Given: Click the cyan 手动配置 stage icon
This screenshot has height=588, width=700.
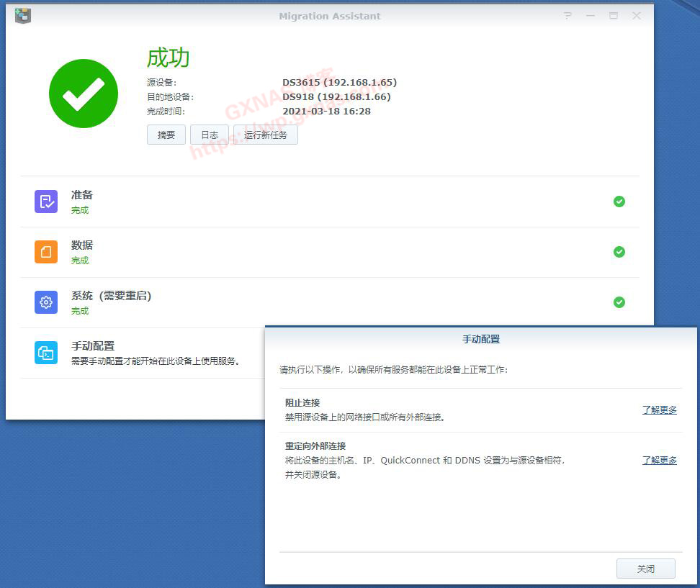Looking at the screenshot, I should tap(46, 353).
